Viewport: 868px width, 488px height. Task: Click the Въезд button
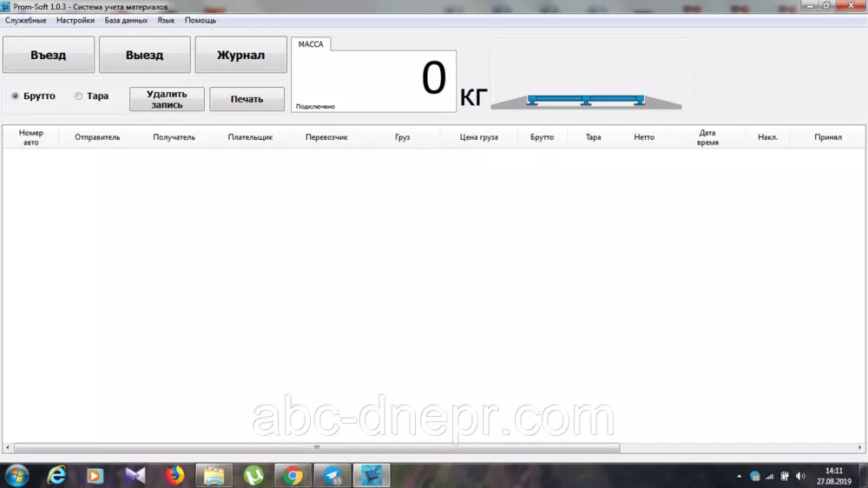coord(49,55)
